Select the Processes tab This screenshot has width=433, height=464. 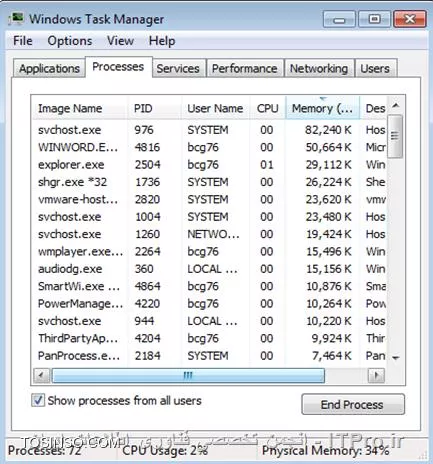[x=118, y=67]
